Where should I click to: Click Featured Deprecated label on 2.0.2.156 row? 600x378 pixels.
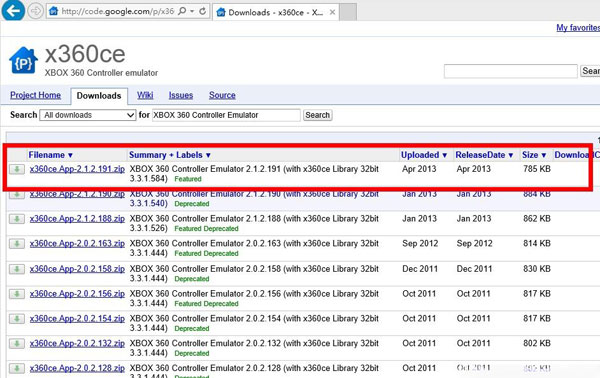click(x=207, y=304)
